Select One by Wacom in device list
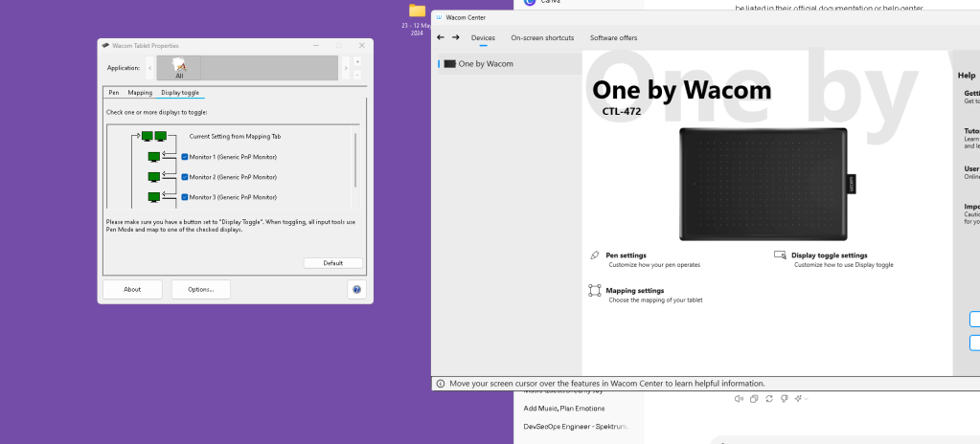 [510, 64]
